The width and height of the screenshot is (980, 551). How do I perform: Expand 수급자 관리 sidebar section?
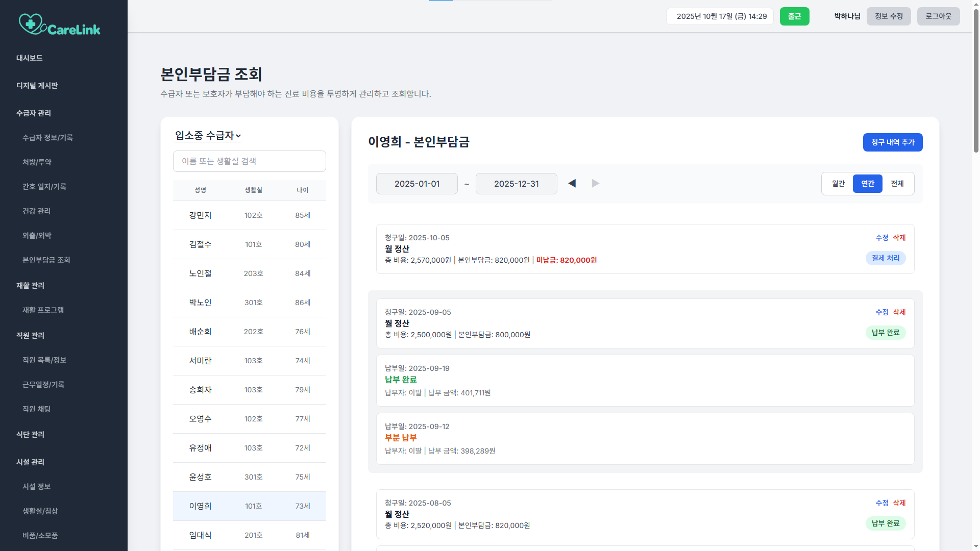pos(34,113)
